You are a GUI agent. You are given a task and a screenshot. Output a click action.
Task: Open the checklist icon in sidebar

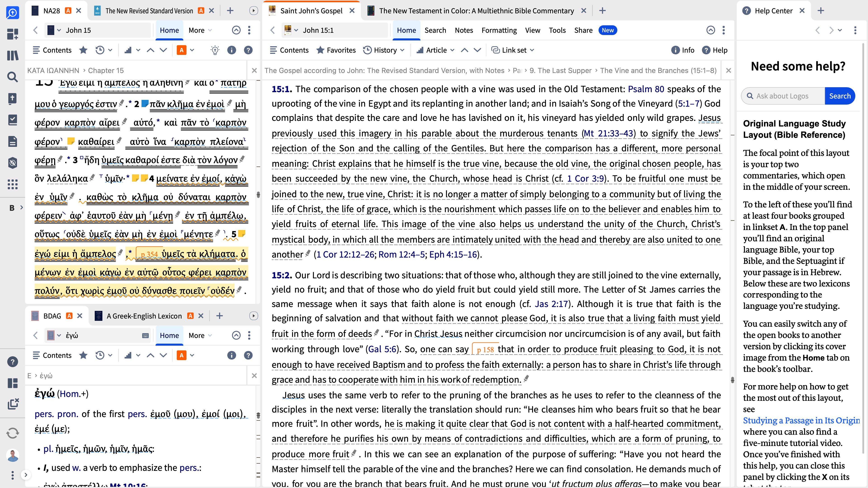tap(12, 120)
